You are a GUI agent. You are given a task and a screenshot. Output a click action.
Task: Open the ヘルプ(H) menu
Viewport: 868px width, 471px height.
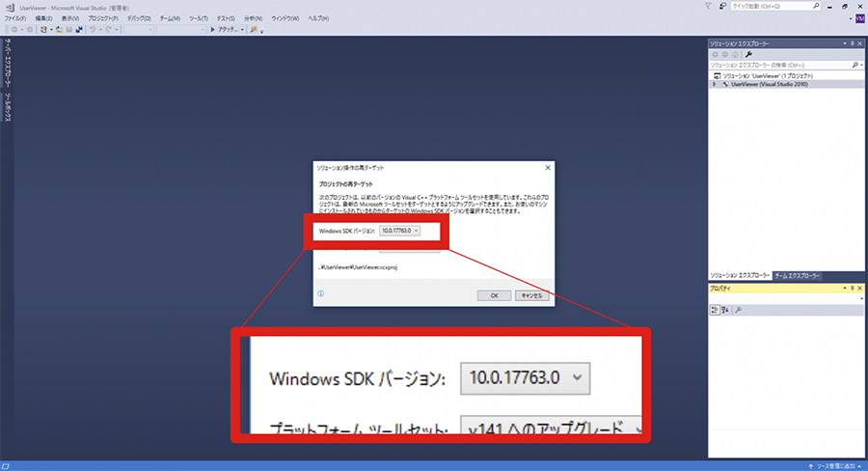318,18
